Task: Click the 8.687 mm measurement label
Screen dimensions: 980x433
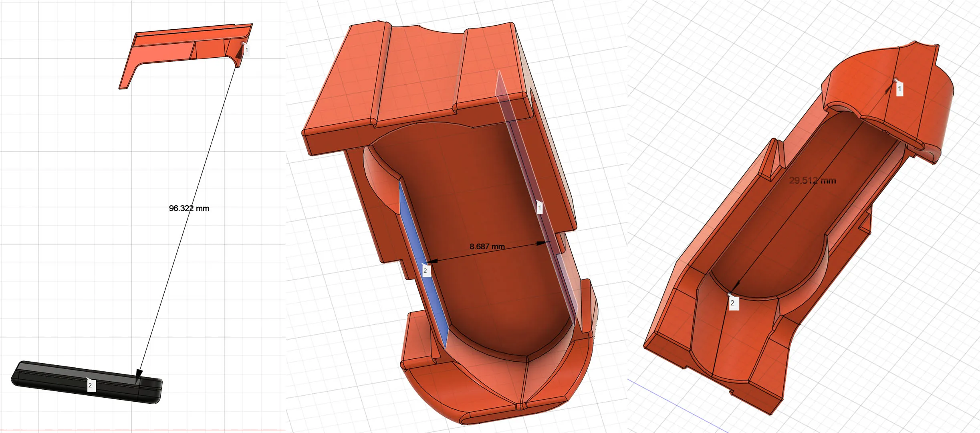Action: [x=487, y=247]
